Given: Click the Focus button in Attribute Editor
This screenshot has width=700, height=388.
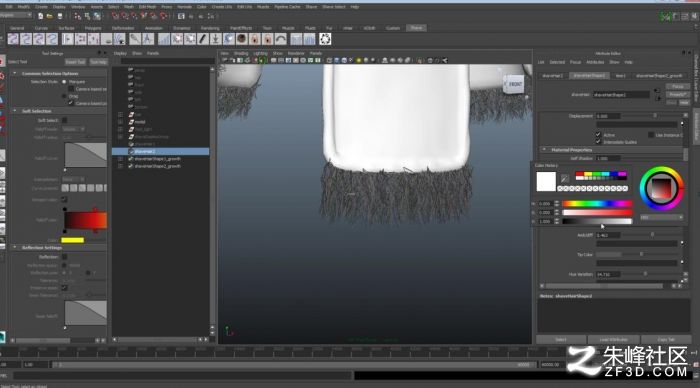Looking at the screenshot, I should point(678,86).
